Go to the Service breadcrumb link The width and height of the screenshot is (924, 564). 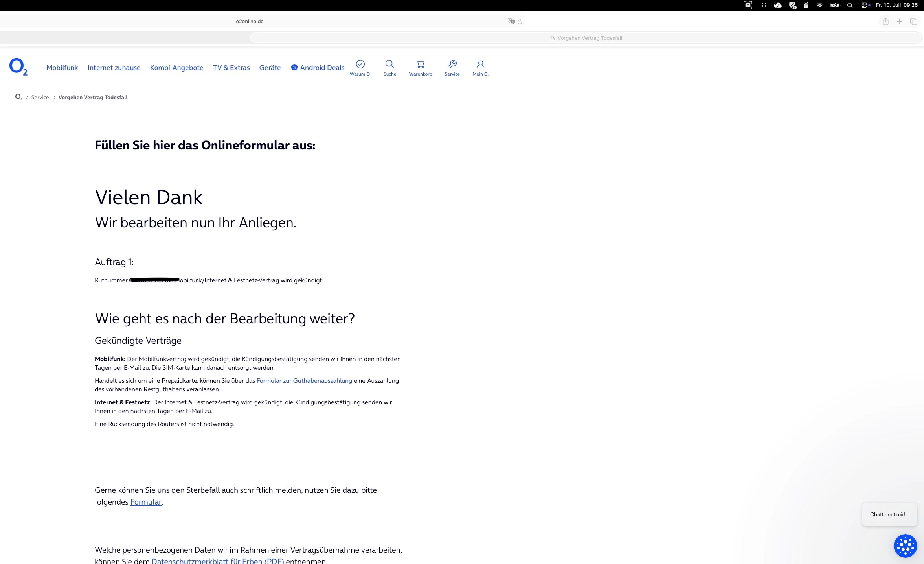40,97
